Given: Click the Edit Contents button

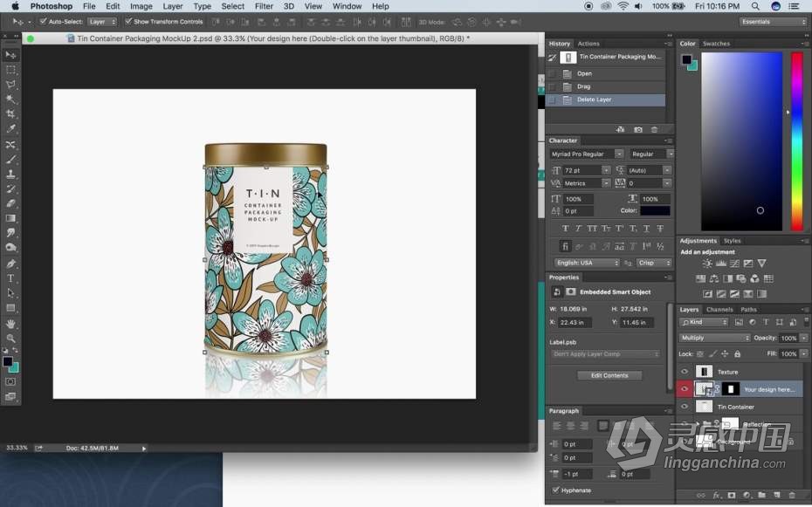Looking at the screenshot, I should click(609, 375).
